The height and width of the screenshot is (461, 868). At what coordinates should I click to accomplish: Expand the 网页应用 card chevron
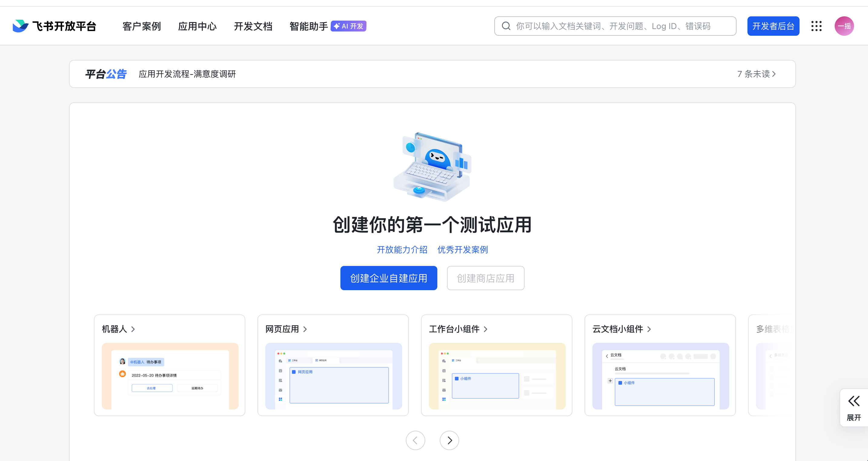click(x=305, y=329)
